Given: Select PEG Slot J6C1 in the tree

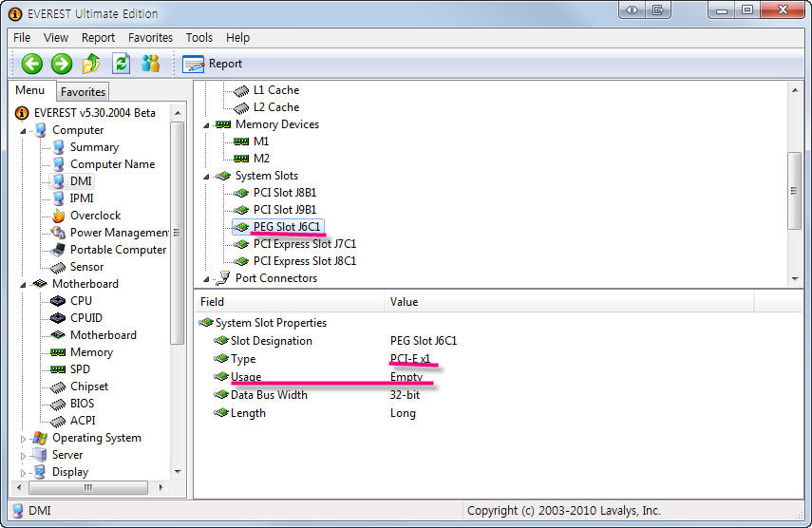Looking at the screenshot, I should pos(287,227).
